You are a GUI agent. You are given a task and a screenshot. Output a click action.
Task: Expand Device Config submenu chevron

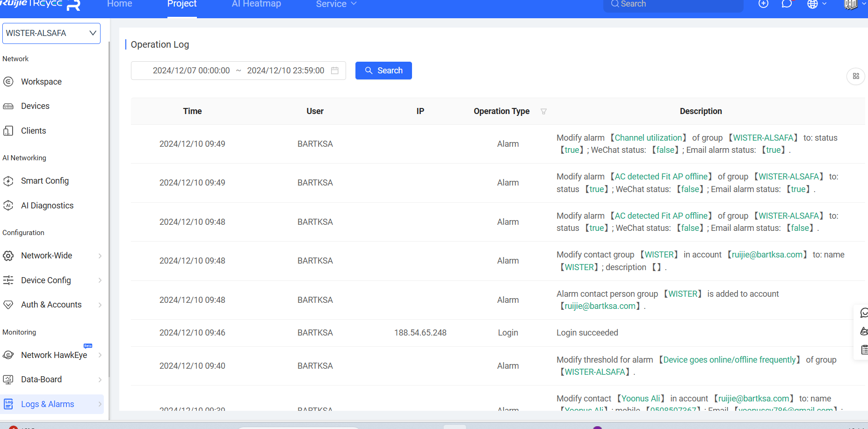click(x=100, y=280)
